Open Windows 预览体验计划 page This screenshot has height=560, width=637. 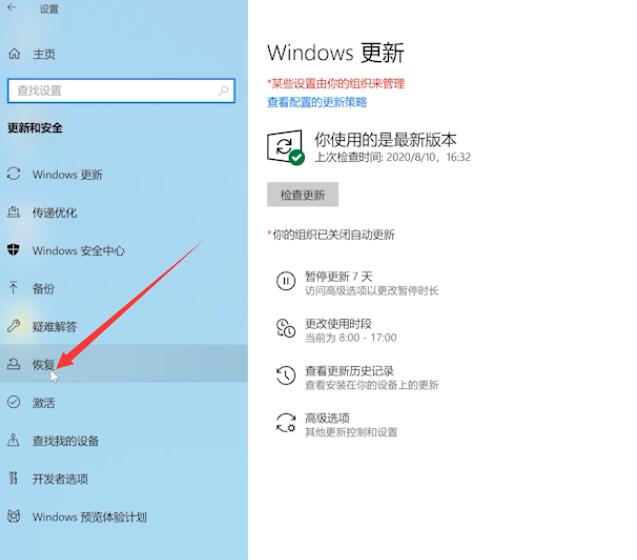[89, 517]
